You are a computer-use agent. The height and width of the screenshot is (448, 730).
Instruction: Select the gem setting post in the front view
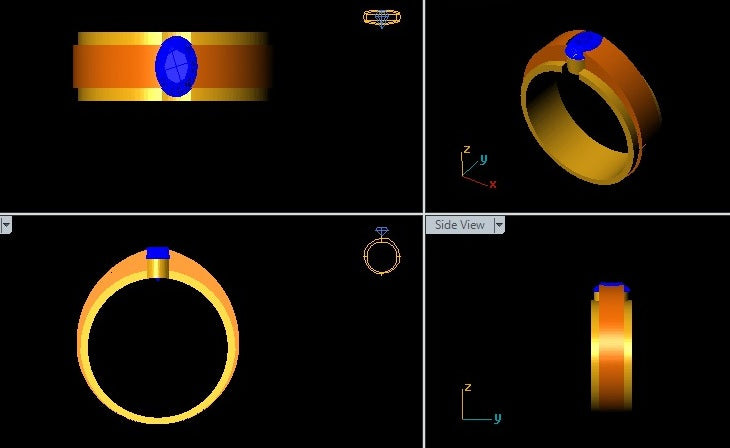pos(158,269)
